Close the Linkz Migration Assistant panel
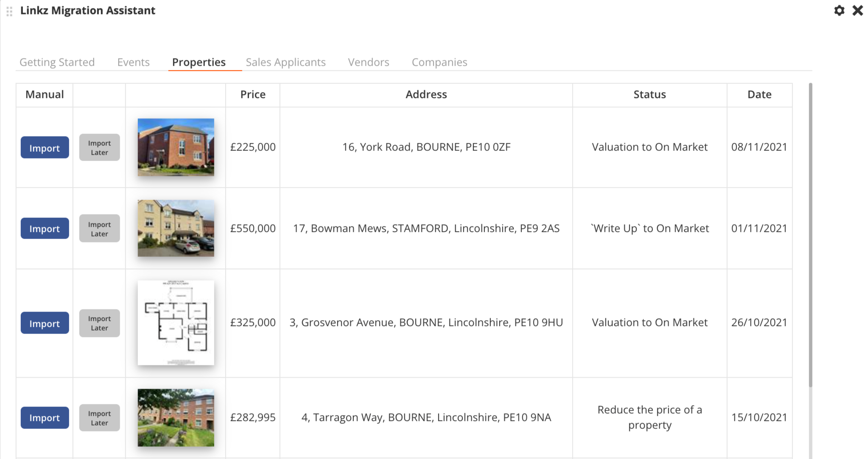 857,11
